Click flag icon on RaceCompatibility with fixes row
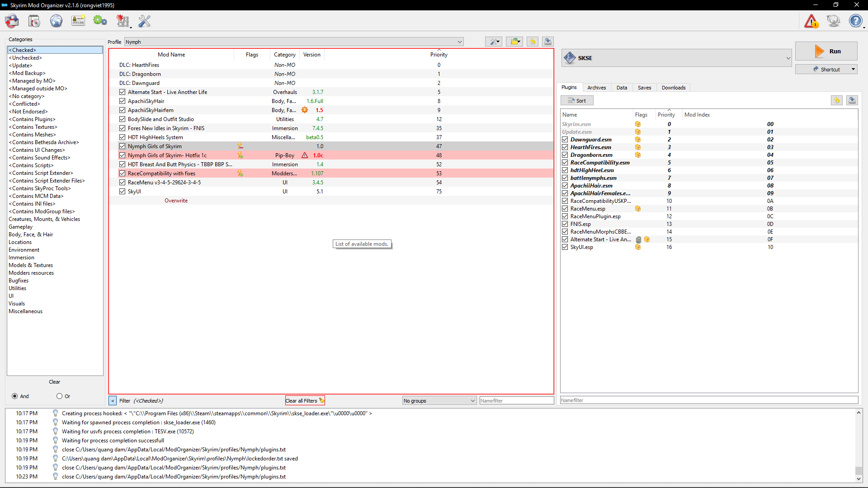The image size is (868, 488). [x=241, y=173]
